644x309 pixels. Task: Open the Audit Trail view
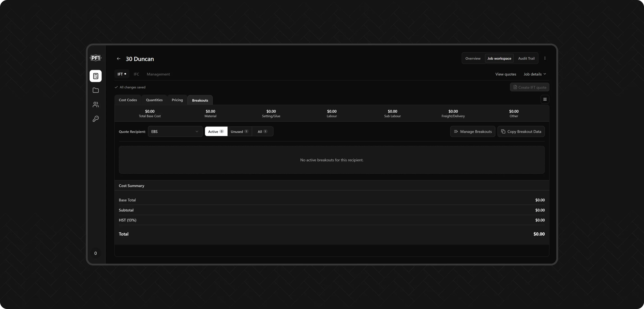pyautogui.click(x=526, y=58)
